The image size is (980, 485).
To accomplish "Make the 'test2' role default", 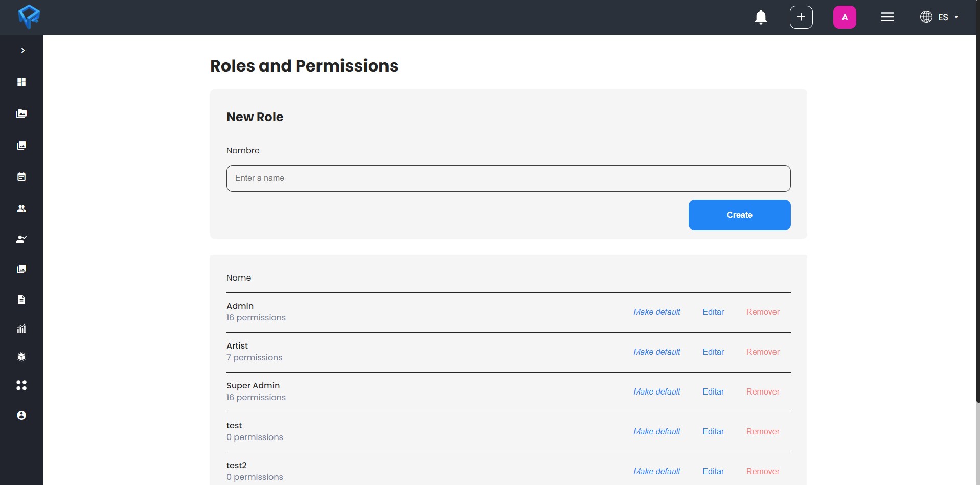I will (x=657, y=471).
